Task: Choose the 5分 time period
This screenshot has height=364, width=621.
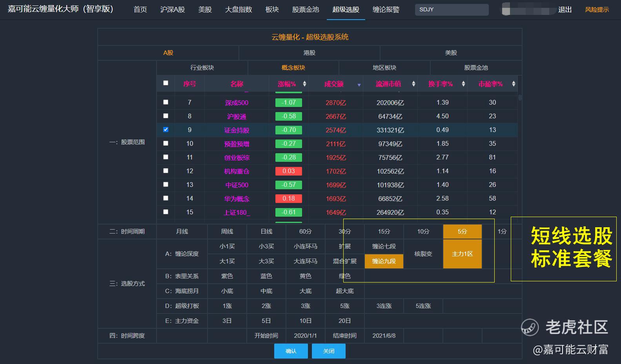Action: coord(463,232)
